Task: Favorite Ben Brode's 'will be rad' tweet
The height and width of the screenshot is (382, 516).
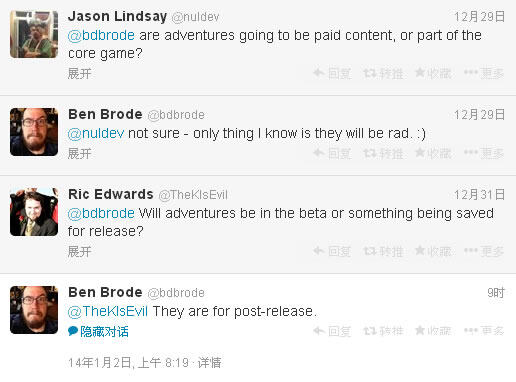Action: click(x=433, y=153)
